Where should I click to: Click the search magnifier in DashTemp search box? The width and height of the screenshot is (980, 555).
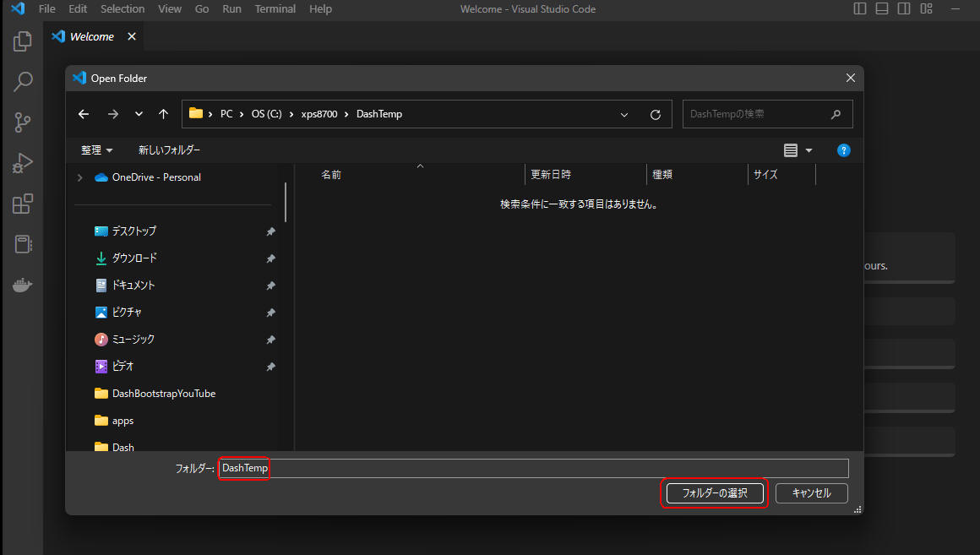836,114
